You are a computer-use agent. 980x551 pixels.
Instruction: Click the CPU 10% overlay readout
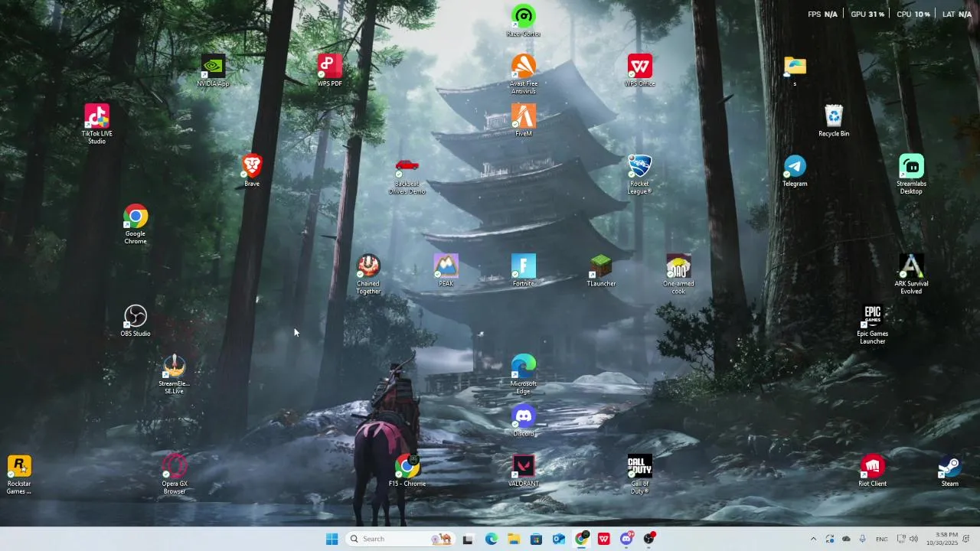click(x=913, y=14)
